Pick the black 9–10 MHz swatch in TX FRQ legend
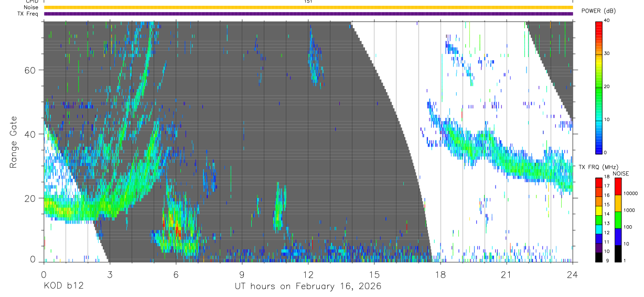This screenshot has height=297, width=644. [x=598, y=257]
